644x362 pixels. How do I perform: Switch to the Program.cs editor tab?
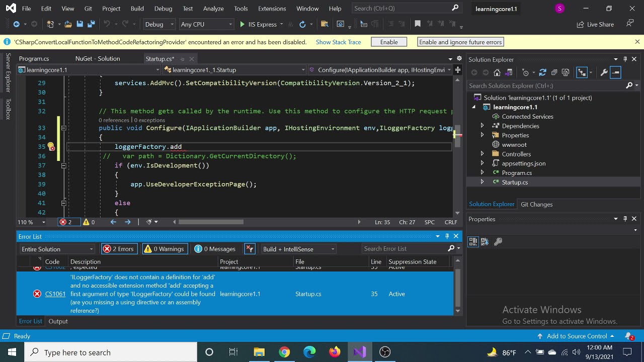click(34, 59)
